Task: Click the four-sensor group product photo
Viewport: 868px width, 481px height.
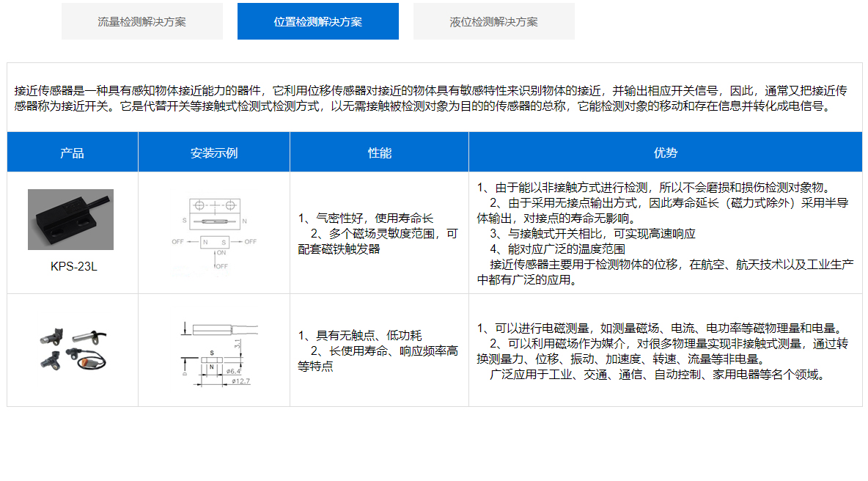Action: coord(73,348)
